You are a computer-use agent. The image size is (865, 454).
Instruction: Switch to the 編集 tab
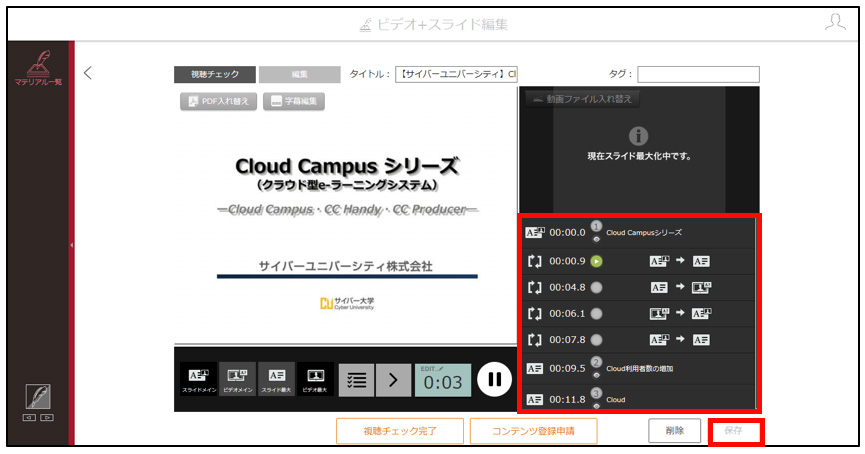tap(300, 74)
